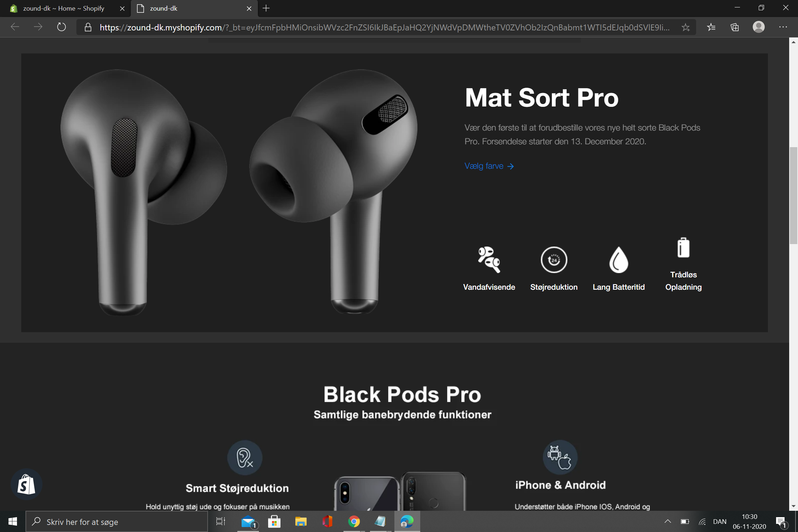Open a new browser tab
The image size is (798, 532).
pyautogui.click(x=266, y=8)
